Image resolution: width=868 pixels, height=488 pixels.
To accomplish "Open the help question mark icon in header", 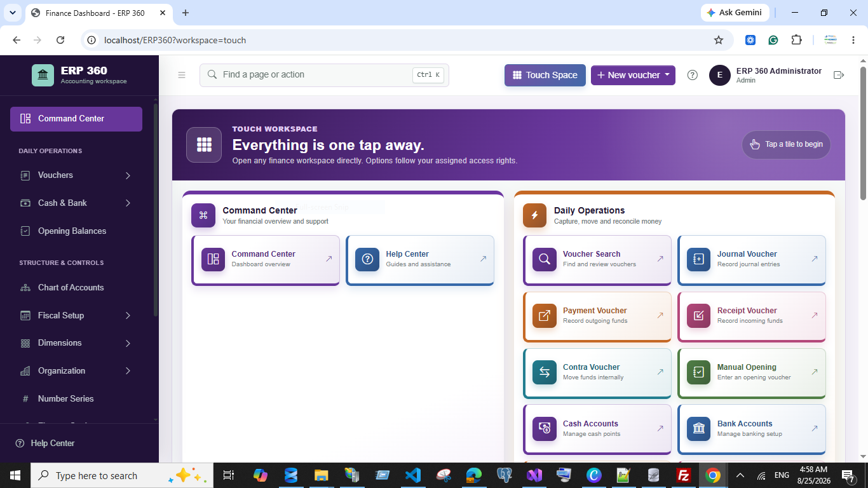I will click(693, 75).
